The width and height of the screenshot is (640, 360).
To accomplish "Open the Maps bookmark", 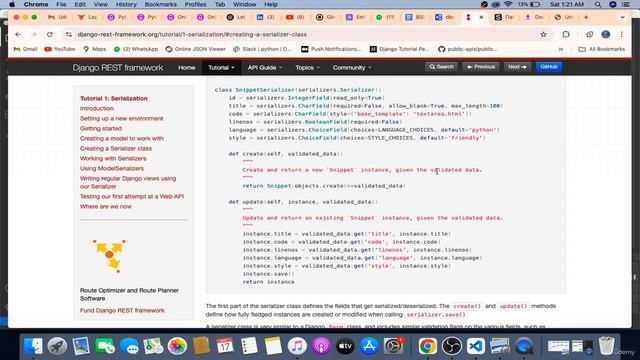I will pyautogui.click(x=94, y=49).
